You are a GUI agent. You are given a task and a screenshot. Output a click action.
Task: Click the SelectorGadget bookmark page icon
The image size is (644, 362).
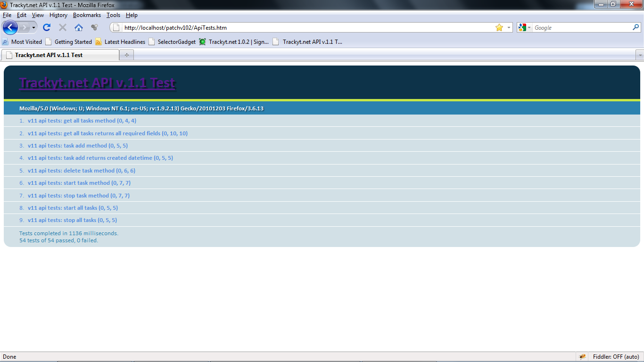point(151,41)
